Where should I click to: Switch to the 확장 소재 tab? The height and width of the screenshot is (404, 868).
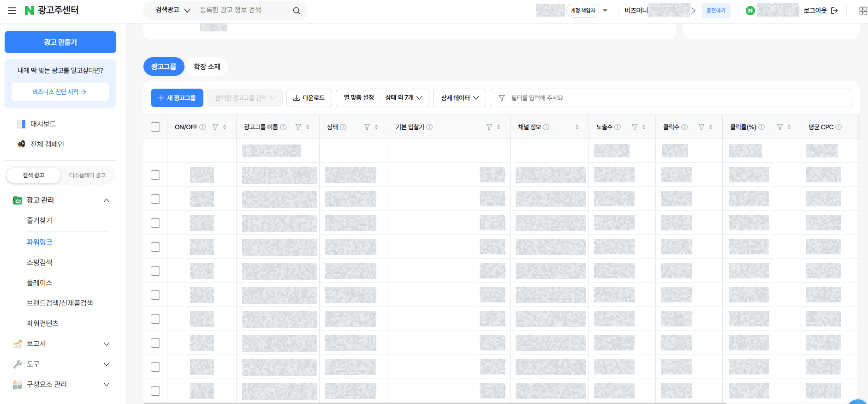207,66
